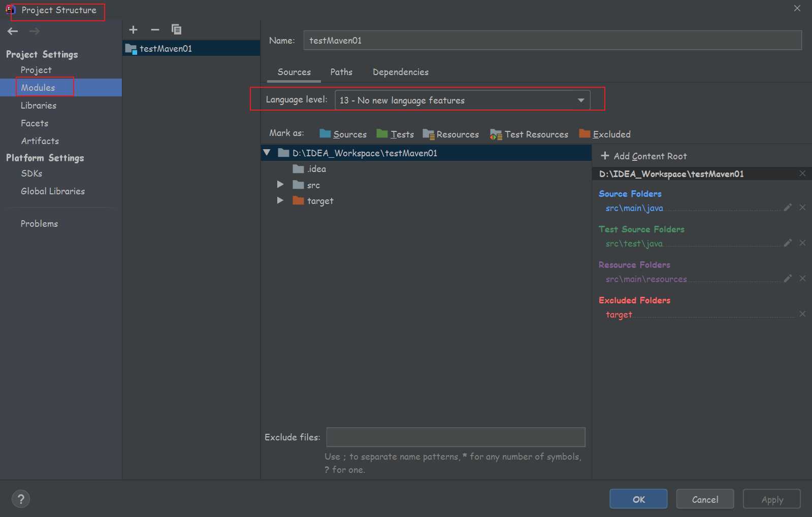Edit the src\main\java source folder properties

[x=787, y=208]
